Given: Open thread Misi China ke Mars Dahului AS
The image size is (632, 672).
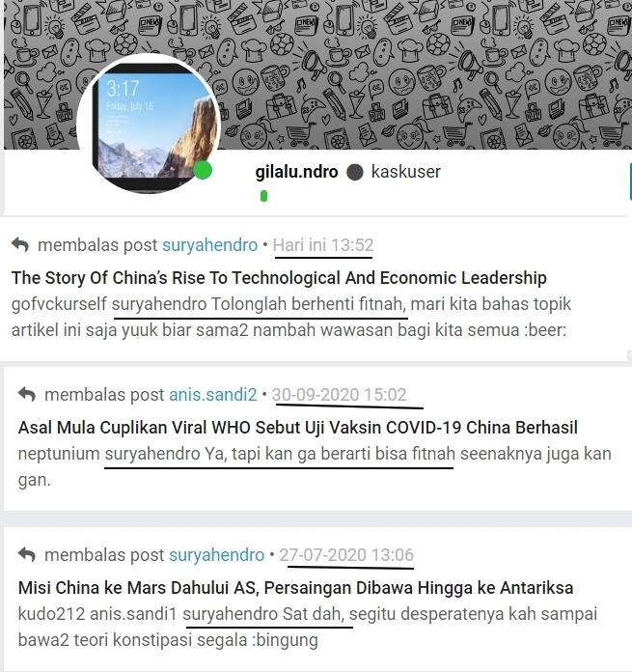Looking at the screenshot, I should coord(296,588).
